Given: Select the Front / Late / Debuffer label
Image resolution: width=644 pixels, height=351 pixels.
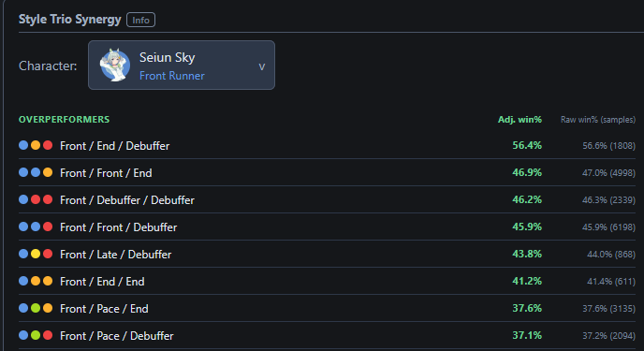Looking at the screenshot, I should point(115,254).
